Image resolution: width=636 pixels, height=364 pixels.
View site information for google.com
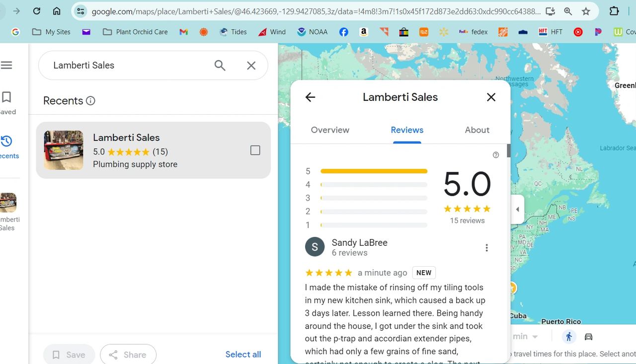click(80, 11)
